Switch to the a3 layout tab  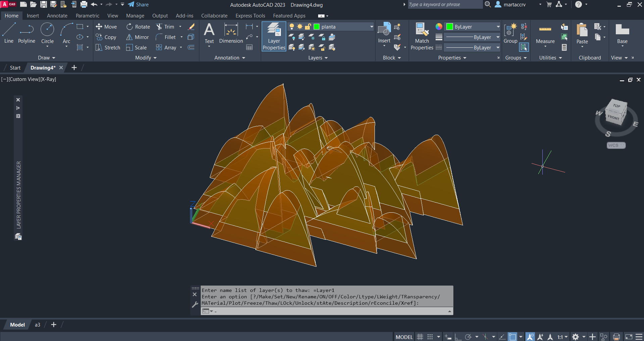(x=38, y=325)
